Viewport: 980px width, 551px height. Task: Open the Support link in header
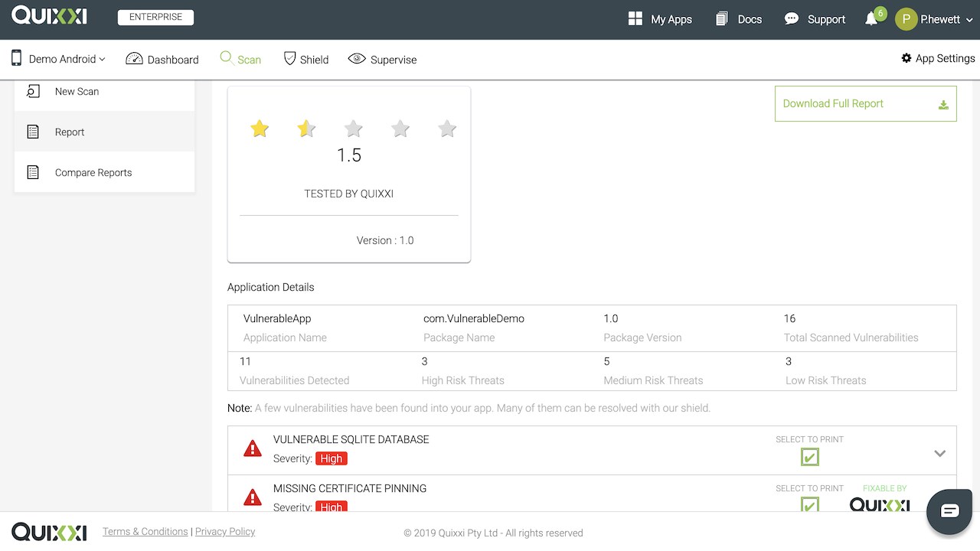point(815,19)
